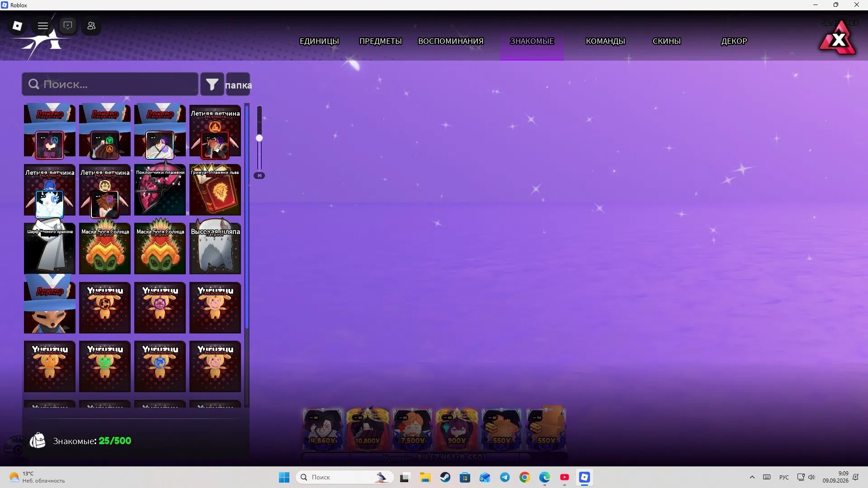Open the ДЕКОР tab
This screenshot has width=868, height=488.
734,41
